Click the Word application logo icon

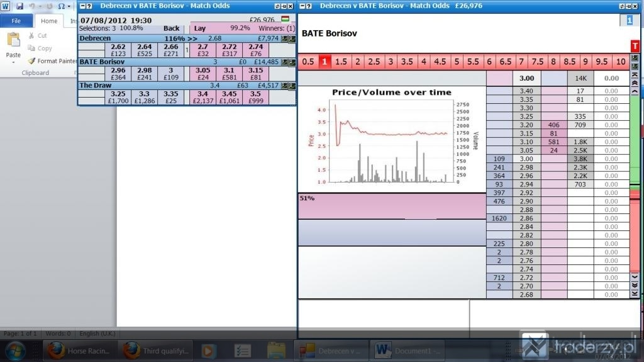point(5,6)
